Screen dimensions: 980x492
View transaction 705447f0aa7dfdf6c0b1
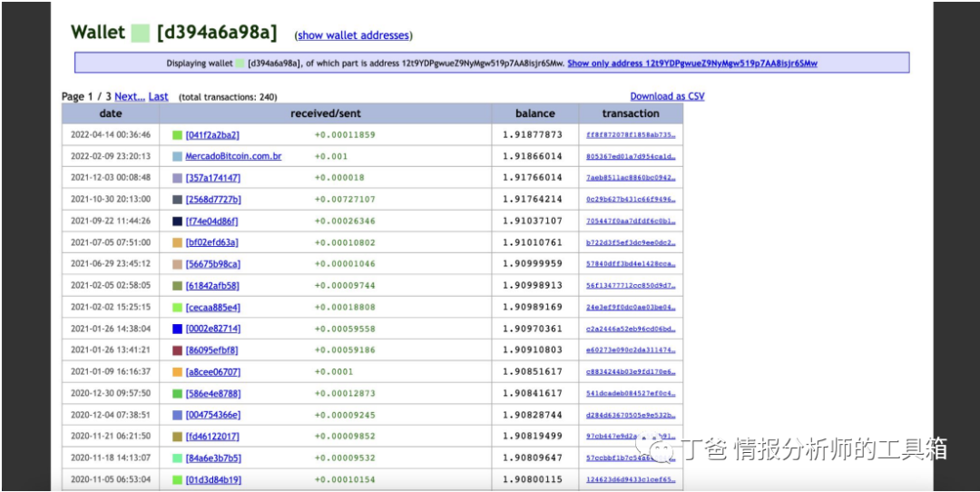631,221
